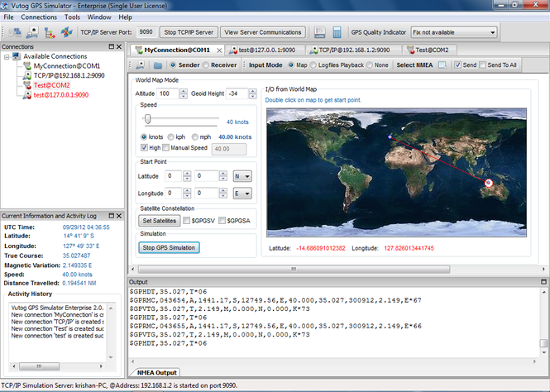Click the Test@COM2 tree node icon
550x392 pixels.
pyautogui.click(x=27, y=85)
